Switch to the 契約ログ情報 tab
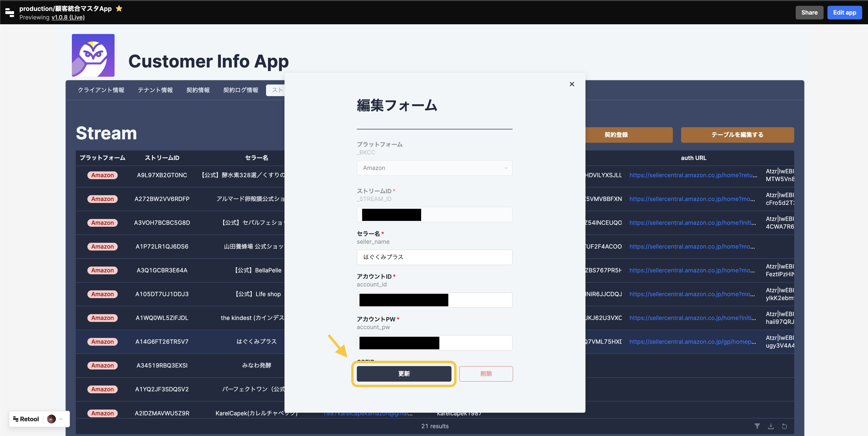The image size is (868, 436). (241, 90)
